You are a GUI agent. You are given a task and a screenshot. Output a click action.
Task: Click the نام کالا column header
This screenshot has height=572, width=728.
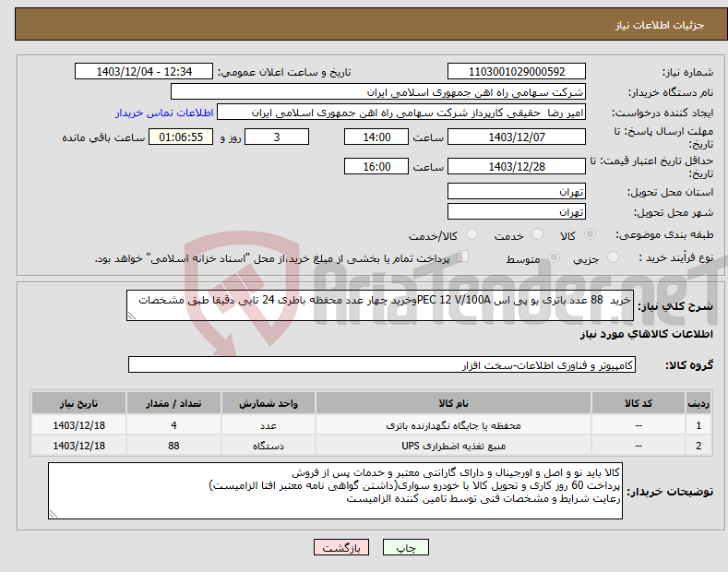tap(453, 403)
